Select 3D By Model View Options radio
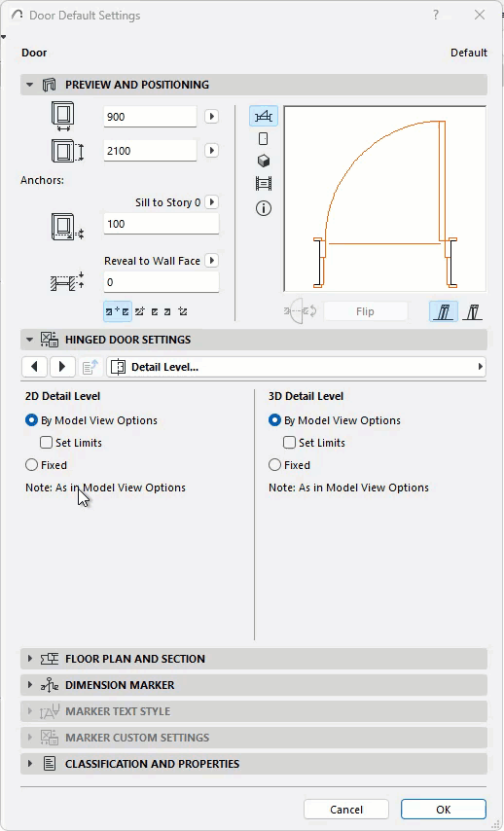This screenshot has height=831, width=504. coord(274,420)
